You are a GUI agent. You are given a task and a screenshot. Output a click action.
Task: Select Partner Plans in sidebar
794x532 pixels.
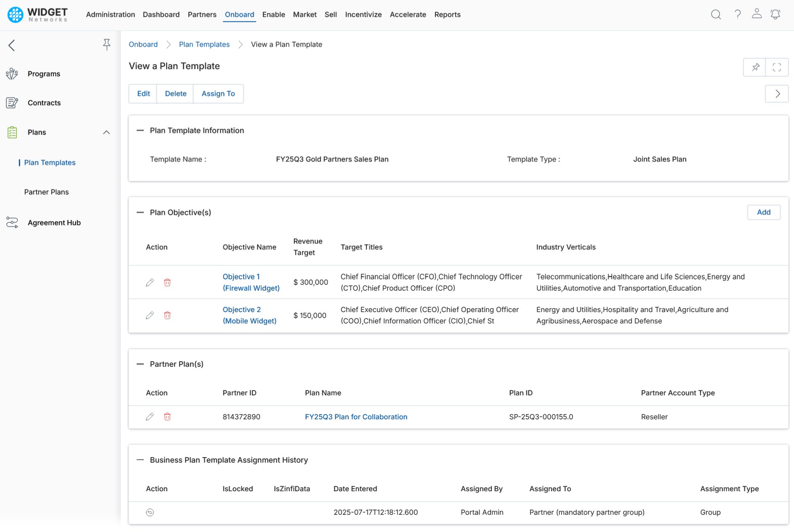46,192
